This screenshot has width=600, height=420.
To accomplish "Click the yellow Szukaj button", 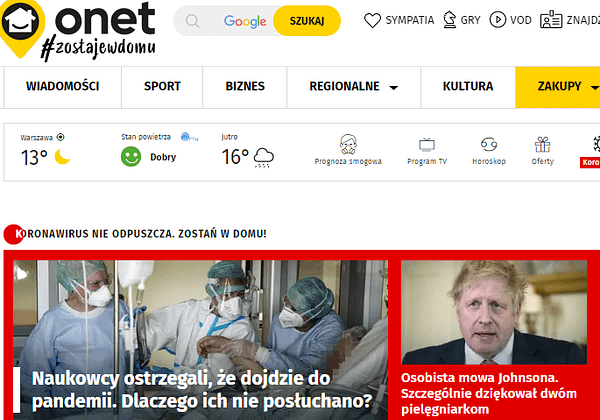I will 307,21.
